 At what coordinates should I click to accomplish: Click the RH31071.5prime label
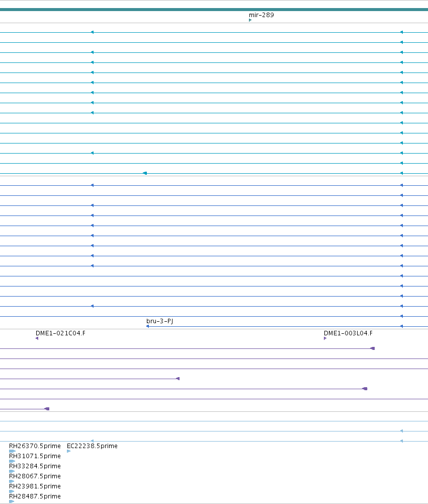pos(35,456)
